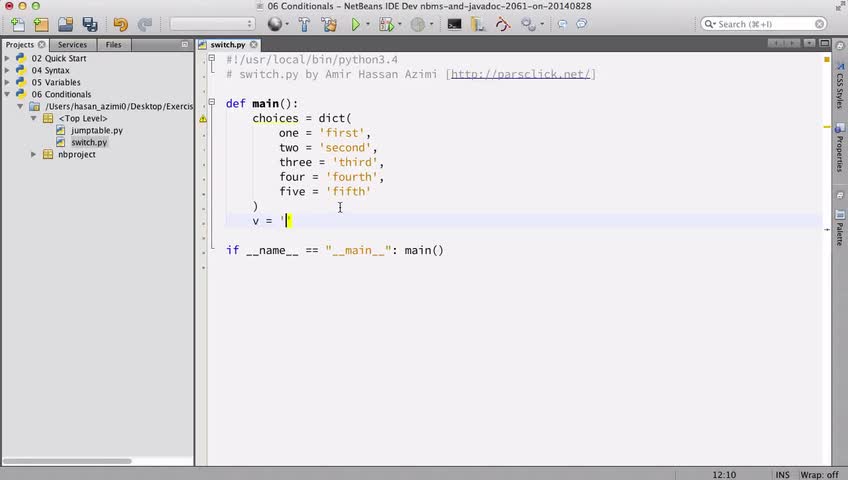Open the Profile Project dropdown arrow
The height and width of the screenshot is (480, 848).
point(431,24)
